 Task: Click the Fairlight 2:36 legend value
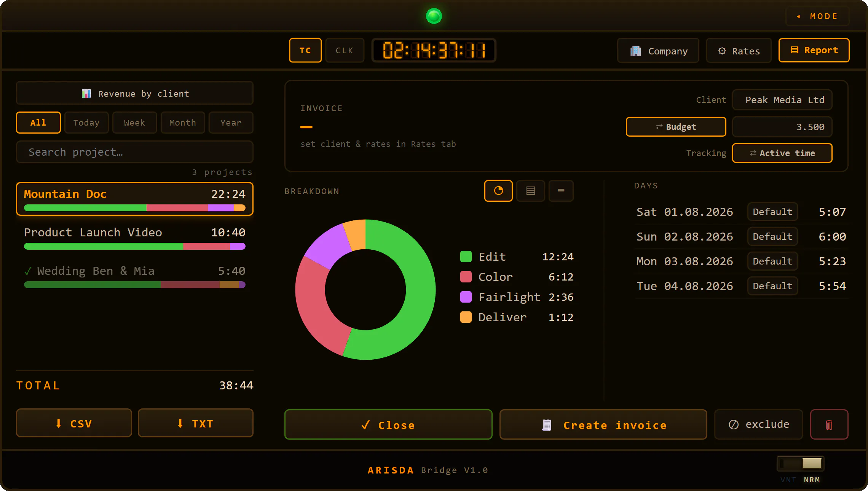pos(561,297)
